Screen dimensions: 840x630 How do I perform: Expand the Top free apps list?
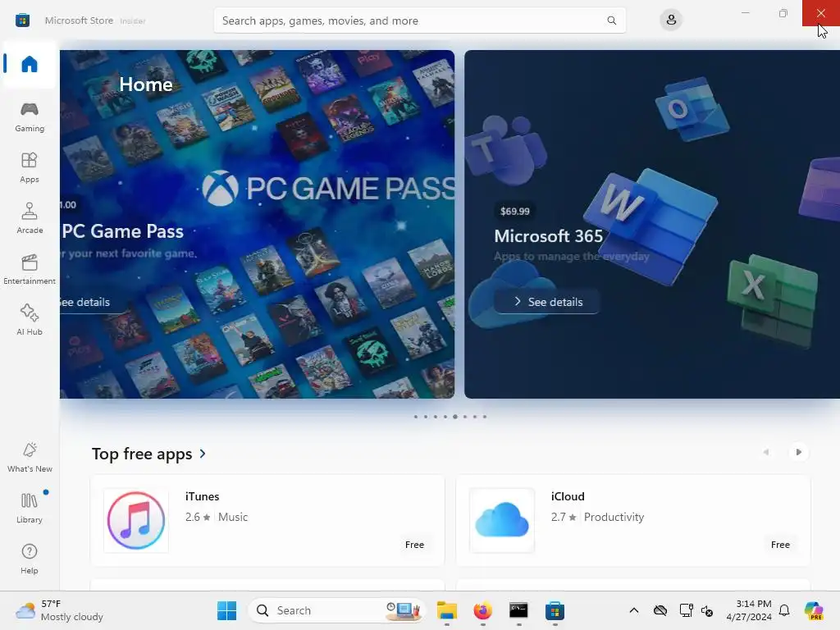[x=148, y=454]
